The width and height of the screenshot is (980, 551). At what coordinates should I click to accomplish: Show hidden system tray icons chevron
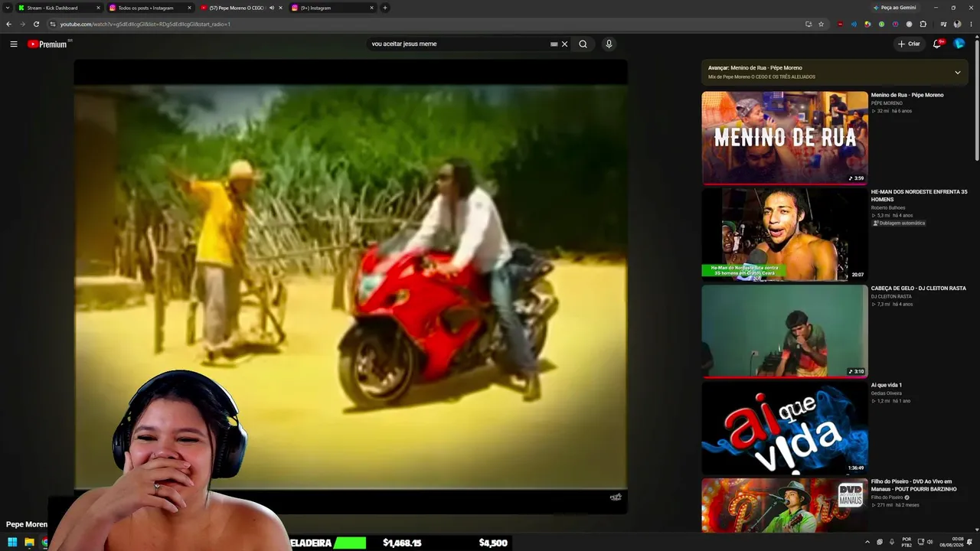(867, 542)
